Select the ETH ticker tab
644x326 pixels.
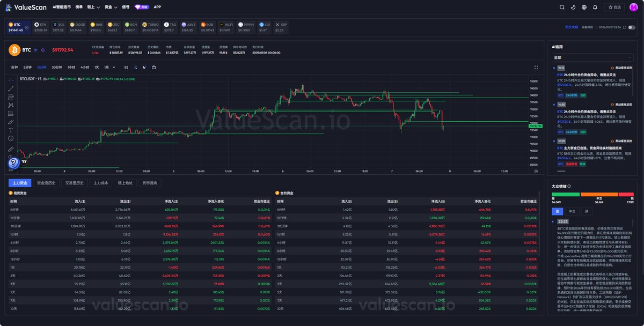[41, 27]
